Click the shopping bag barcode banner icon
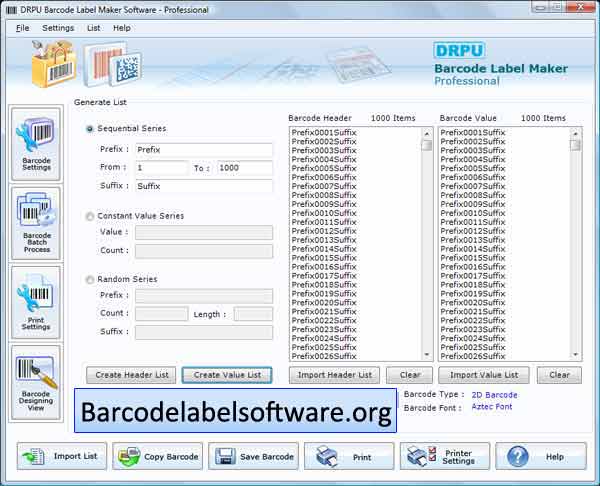 [x=53, y=64]
